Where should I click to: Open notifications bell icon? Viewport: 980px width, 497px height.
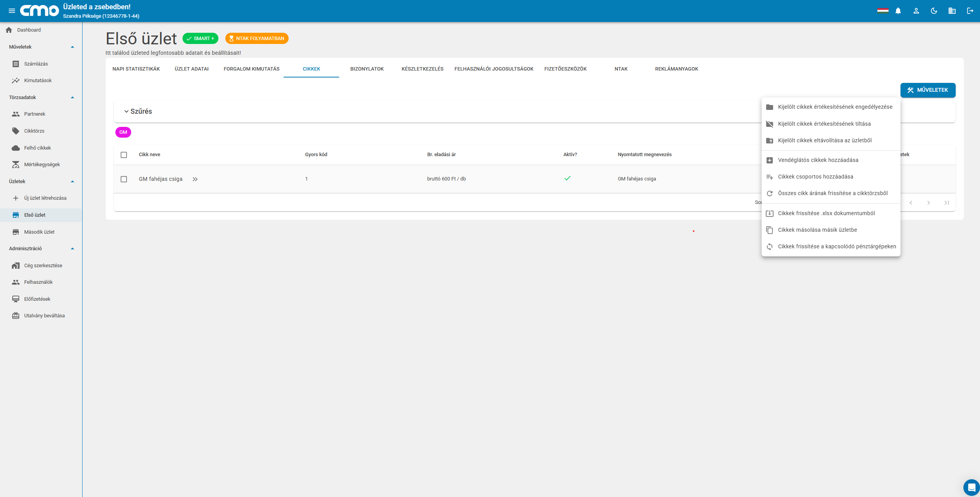pyautogui.click(x=898, y=11)
